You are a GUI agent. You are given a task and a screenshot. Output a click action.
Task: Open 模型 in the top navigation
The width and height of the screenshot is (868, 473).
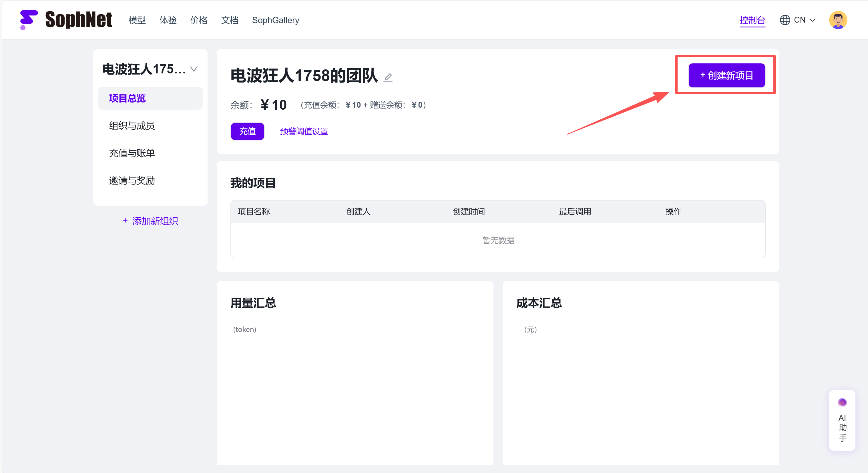point(137,20)
